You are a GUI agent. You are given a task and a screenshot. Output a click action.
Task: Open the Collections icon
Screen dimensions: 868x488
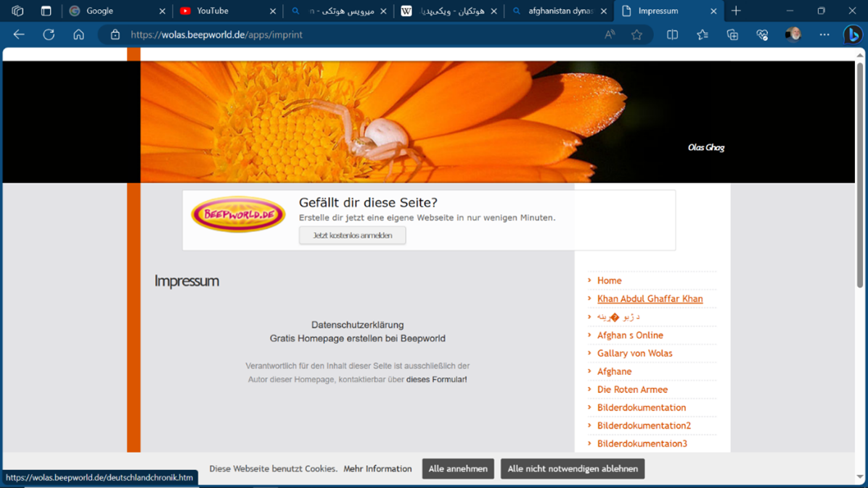(732, 35)
